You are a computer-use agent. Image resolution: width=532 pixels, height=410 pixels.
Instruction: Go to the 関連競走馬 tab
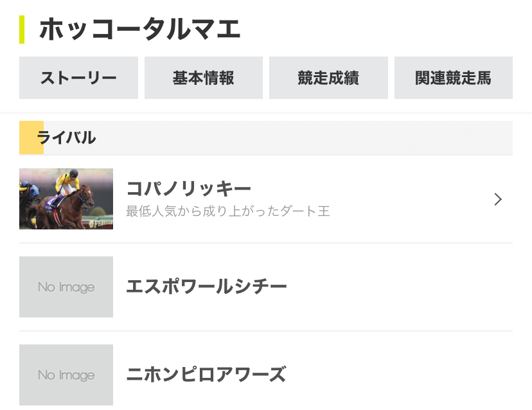click(453, 78)
